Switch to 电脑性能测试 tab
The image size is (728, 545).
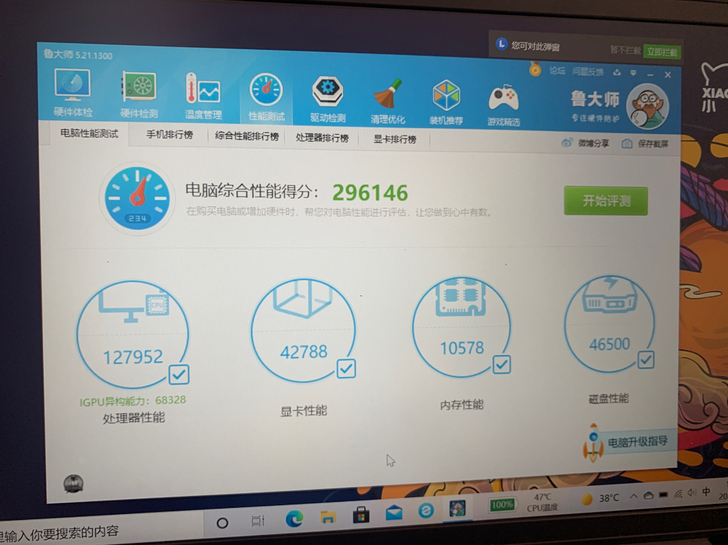tap(89, 134)
